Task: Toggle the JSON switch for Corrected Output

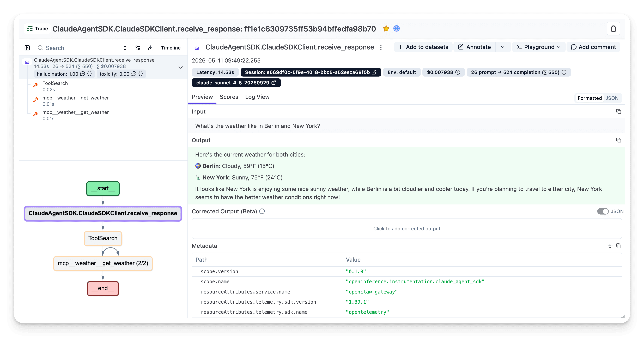Action: click(603, 211)
